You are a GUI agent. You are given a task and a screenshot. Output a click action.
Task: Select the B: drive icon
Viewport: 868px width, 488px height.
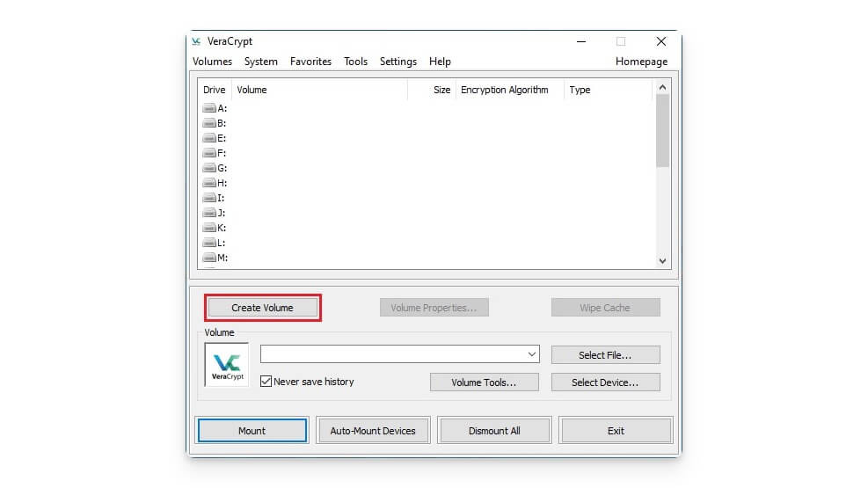209,123
